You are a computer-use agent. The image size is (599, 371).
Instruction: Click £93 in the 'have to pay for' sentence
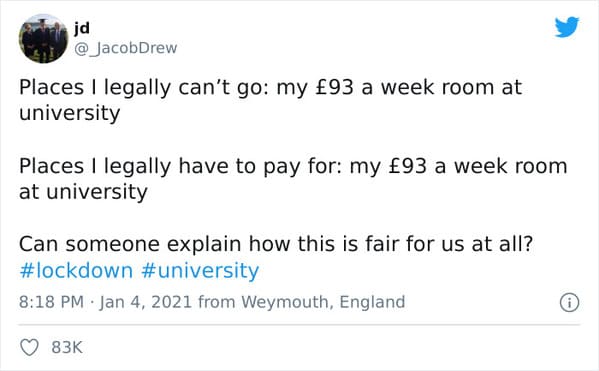[x=408, y=166]
